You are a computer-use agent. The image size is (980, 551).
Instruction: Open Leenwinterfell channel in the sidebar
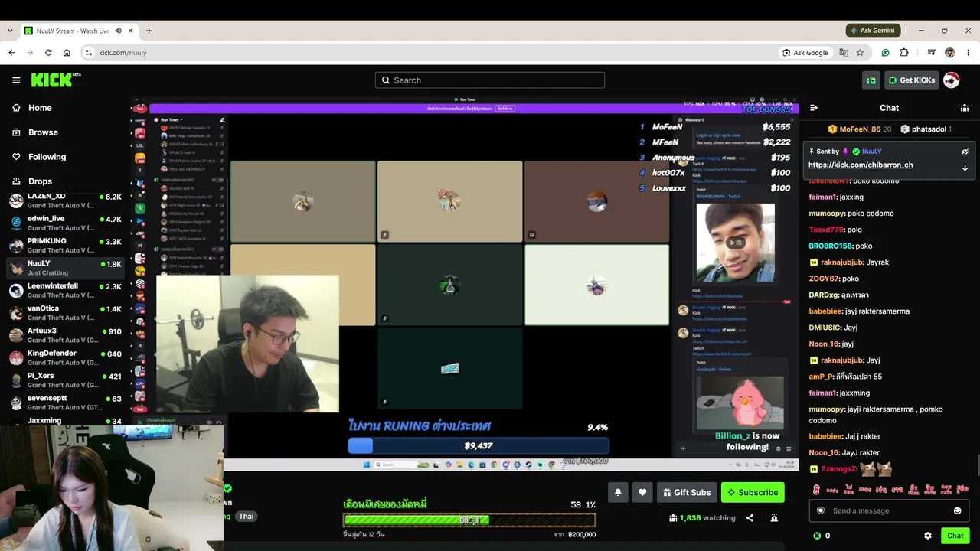65,291
